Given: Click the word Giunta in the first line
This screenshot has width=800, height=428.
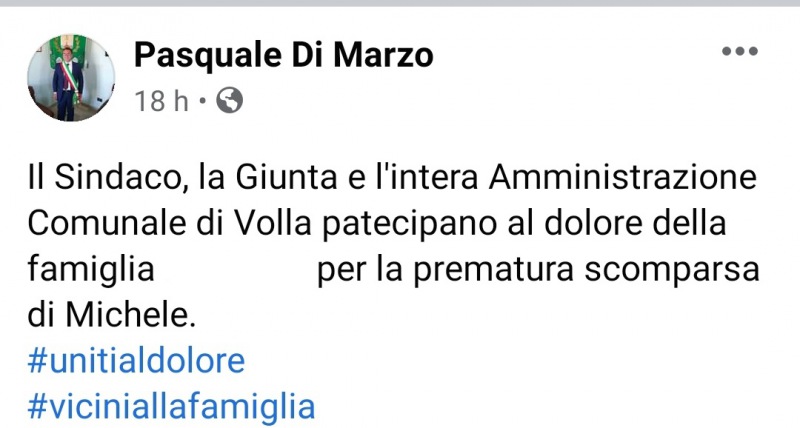Looking at the screenshot, I should click(286, 178).
